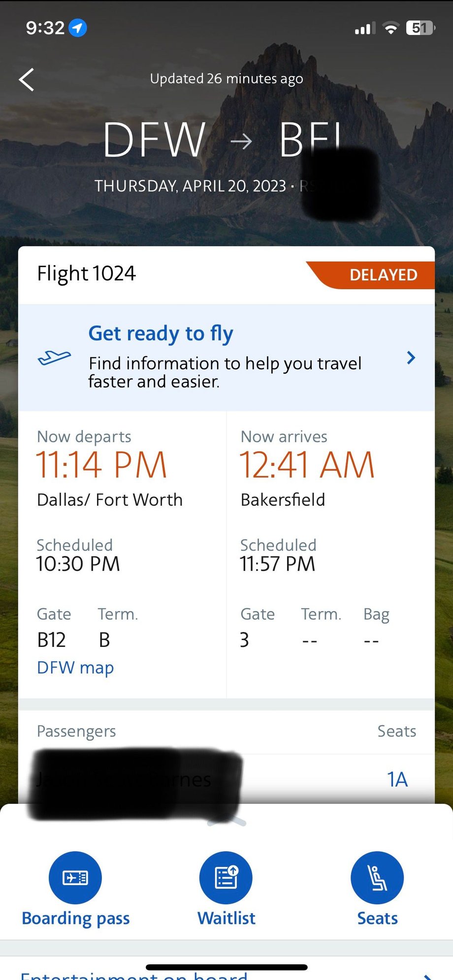Tap the Get ready to fly heading

[x=161, y=334]
